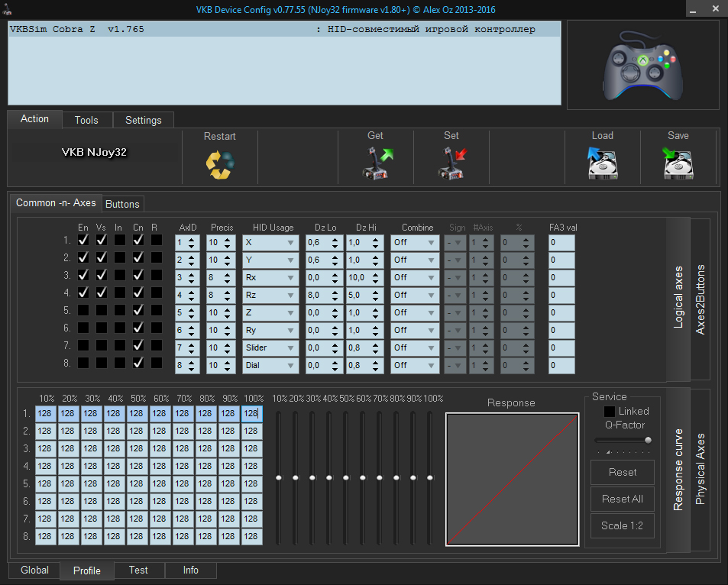Image resolution: width=728 pixels, height=585 pixels.
Task: Click the Response curve graph
Action: (512, 479)
